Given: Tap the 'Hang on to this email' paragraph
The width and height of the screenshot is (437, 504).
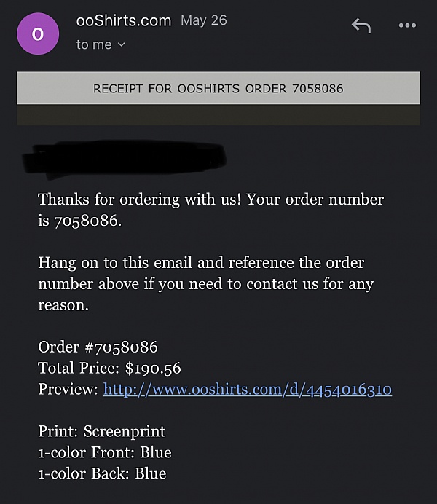Looking at the screenshot, I should [205, 283].
